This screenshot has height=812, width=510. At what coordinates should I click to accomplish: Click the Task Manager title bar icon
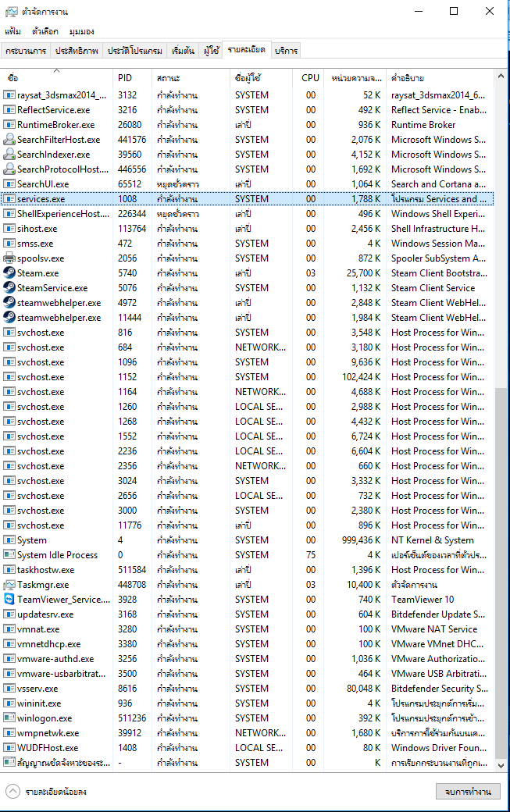tap(12, 12)
